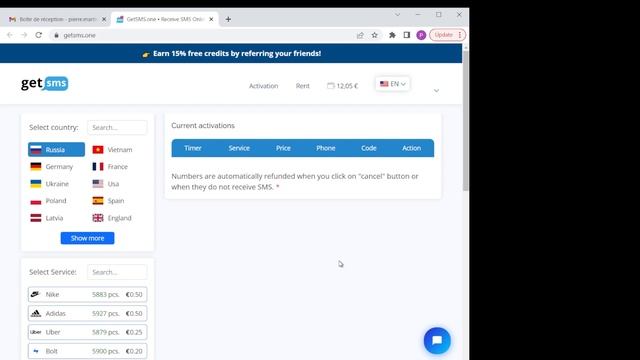Screen dimensions: 640x360
Task: Pick Ukraine from country list
Action: point(49,184)
